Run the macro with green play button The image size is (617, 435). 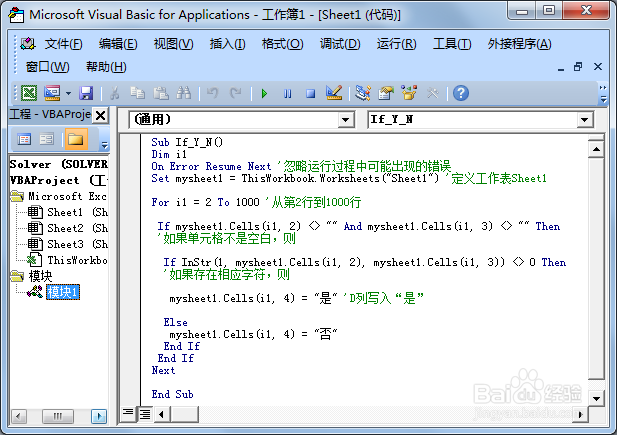[x=264, y=94]
